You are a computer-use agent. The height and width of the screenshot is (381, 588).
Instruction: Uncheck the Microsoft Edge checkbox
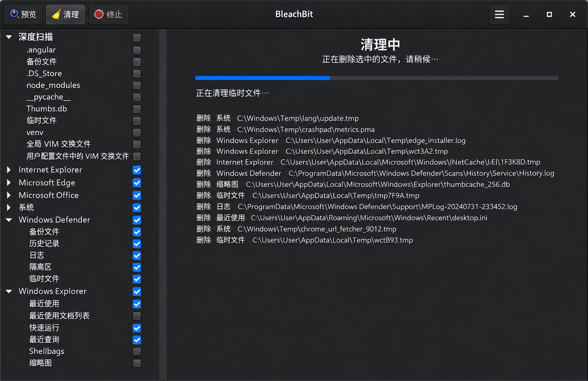pos(137,183)
